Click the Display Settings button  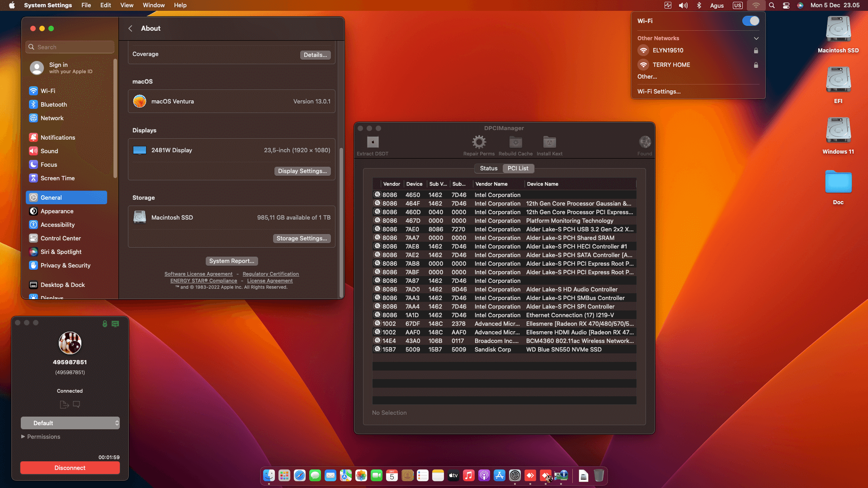302,171
